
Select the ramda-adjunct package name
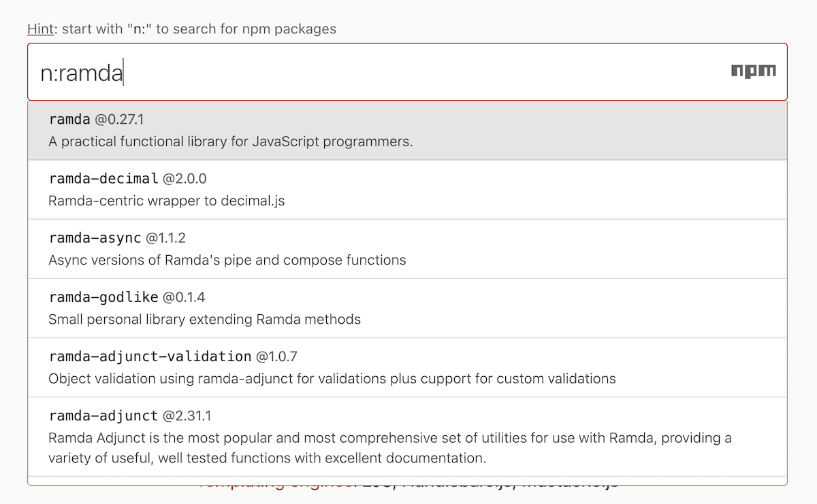point(103,416)
